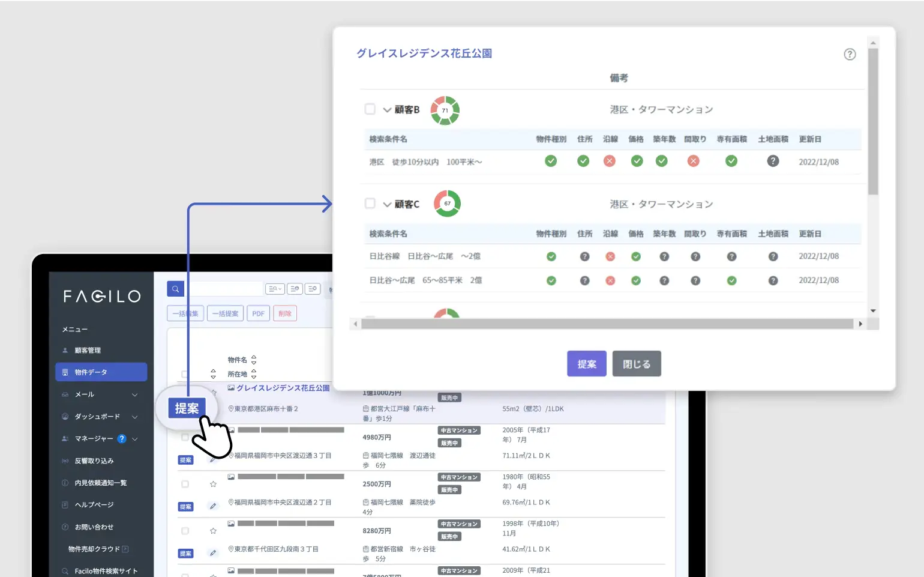Open 反響取り込み from the sidebar menu
Image resolution: width=924 pixels, height=577 pixels.
point(94,461)
